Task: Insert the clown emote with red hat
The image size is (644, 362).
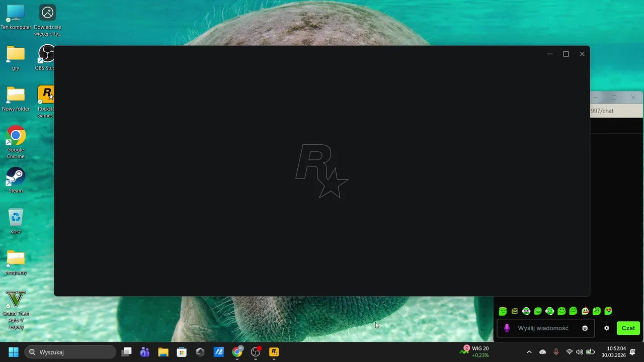Action: coord(585,311)
